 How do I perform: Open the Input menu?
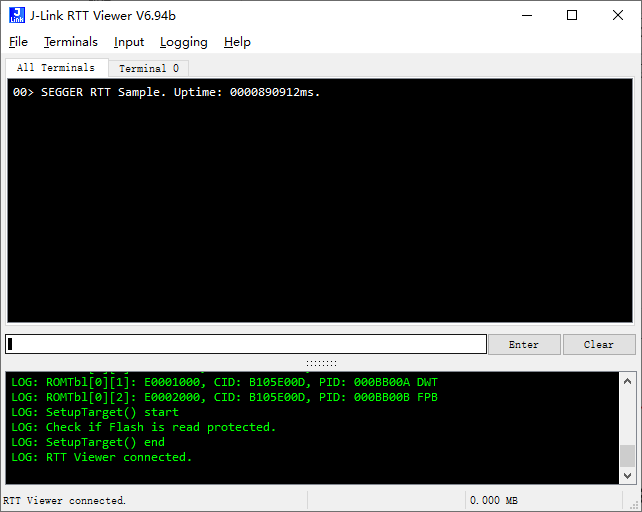coord(129,42)
